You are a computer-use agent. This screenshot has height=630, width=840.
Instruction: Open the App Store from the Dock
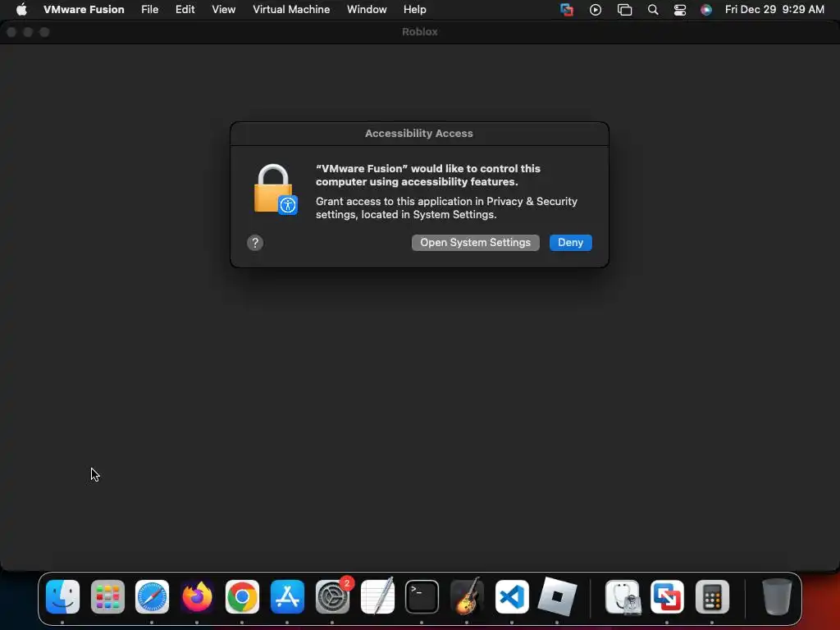click(x=287, y=596)
